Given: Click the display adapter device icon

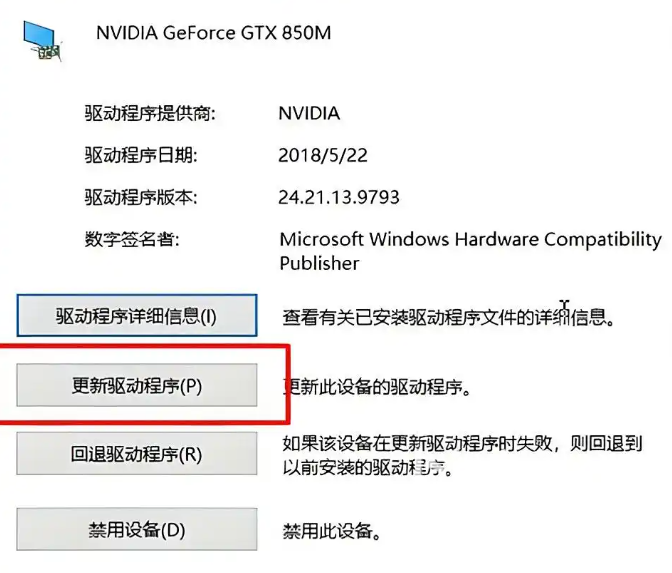Looking at the screenshot, I should tap(40, 38).
